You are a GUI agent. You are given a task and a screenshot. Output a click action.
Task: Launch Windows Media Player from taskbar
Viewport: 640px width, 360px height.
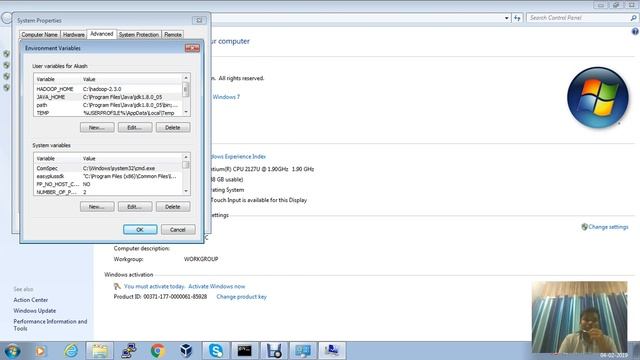(x=40, y=351)
